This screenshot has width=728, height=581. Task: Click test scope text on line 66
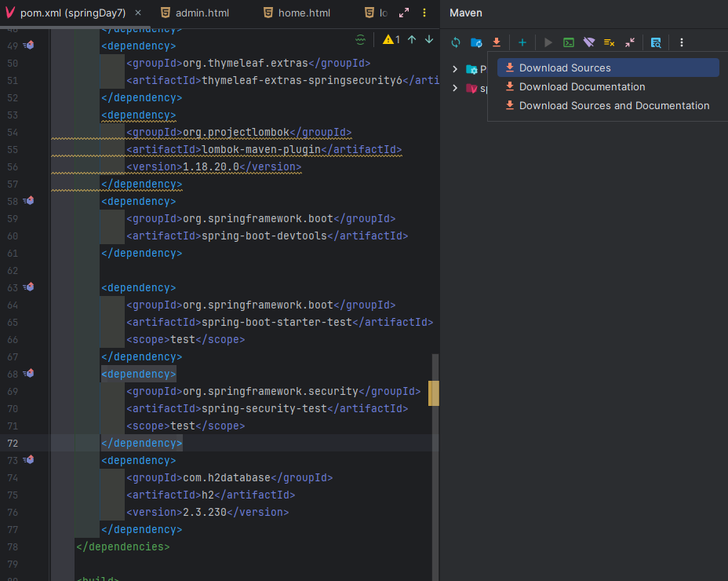point(183,340)
